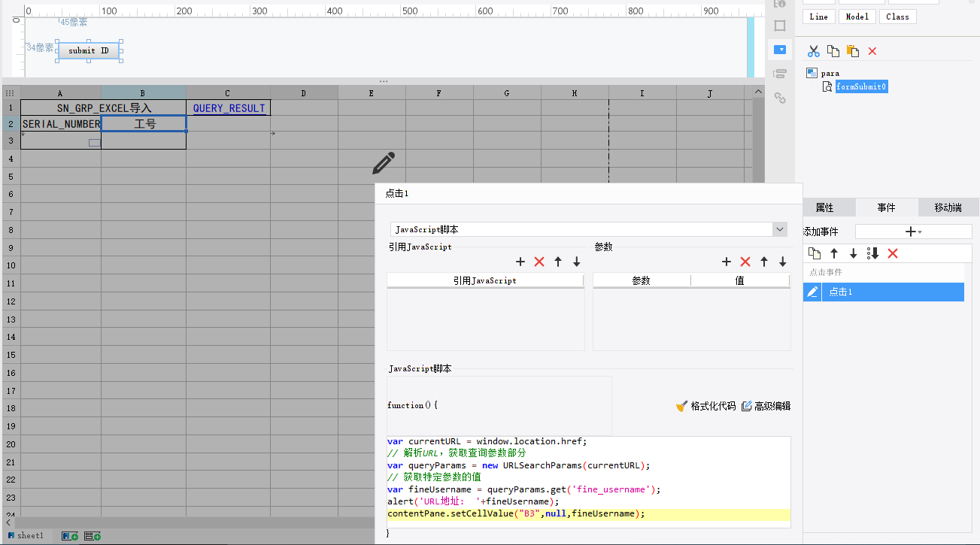The image size is (980, 545).
Task: Click the small widget in cell A3
Action: click(x=94, y=143)
